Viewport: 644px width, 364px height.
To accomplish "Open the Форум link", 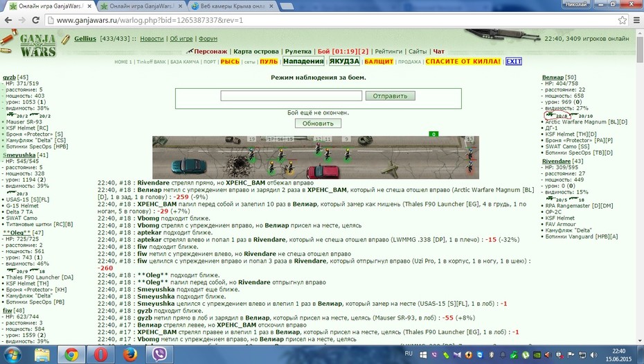I will [208, 39].
